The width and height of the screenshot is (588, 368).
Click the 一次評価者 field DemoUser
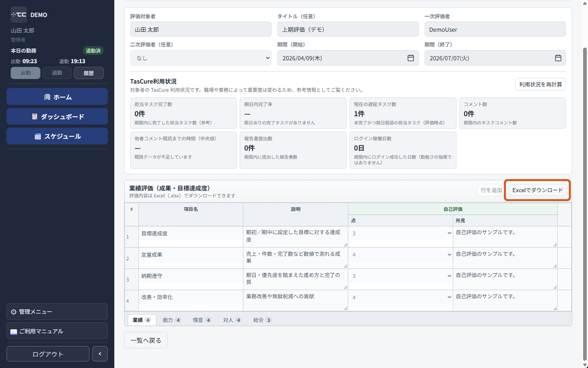(x=495, y=29)
